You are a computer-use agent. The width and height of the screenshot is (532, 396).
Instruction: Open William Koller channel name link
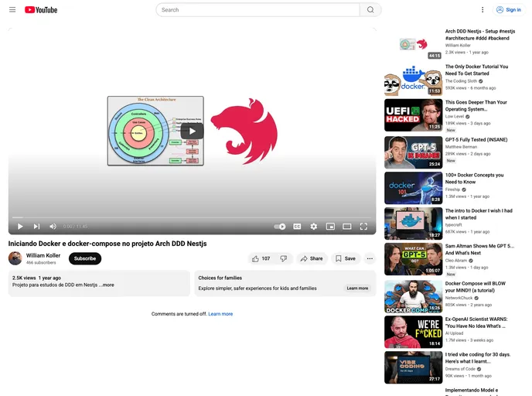point(43,255)
